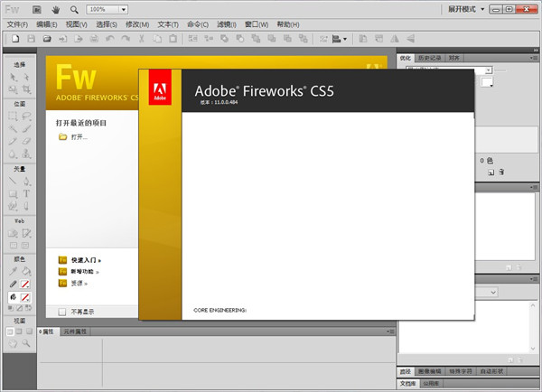Image resolution: width=542 pixels, height=392 pixels.
Task: Click the Export icon in main toolbar
Action: (x=79, y=39)
